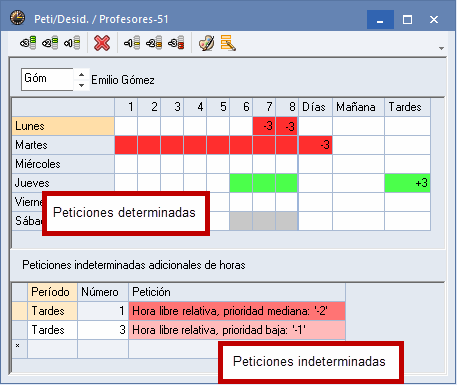Click the red X delete request icon

pyautogui.click(x=102, y=43)
